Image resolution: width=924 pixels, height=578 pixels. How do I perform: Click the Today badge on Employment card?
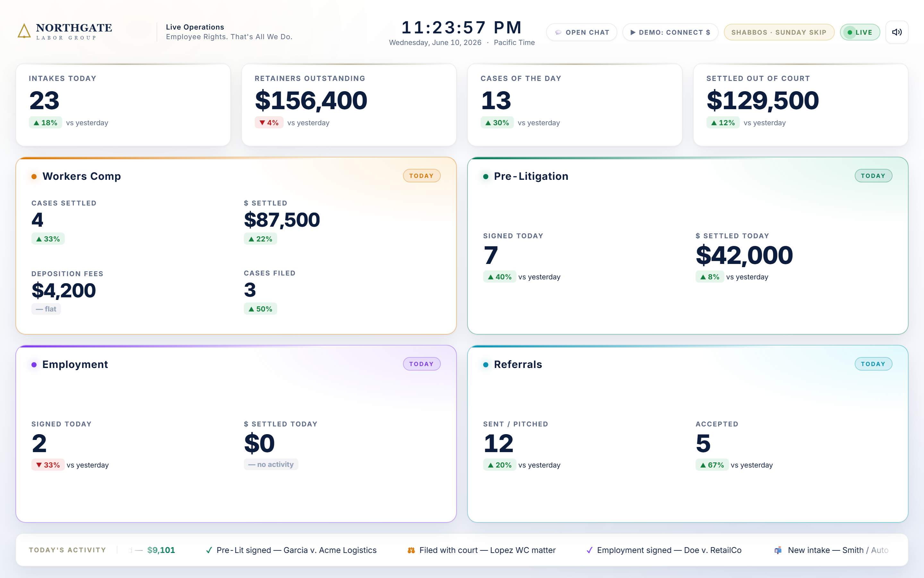(422, 364)
